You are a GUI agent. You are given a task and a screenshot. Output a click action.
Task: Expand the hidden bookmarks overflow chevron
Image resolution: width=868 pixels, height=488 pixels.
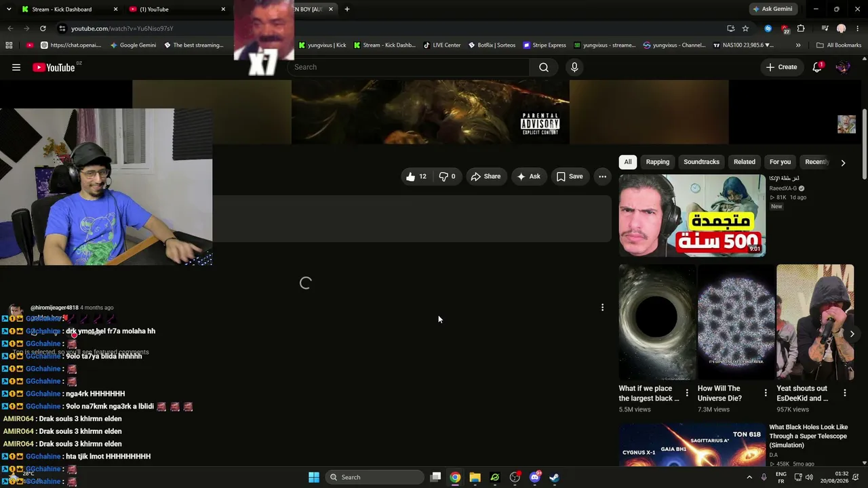pos(798,45)
